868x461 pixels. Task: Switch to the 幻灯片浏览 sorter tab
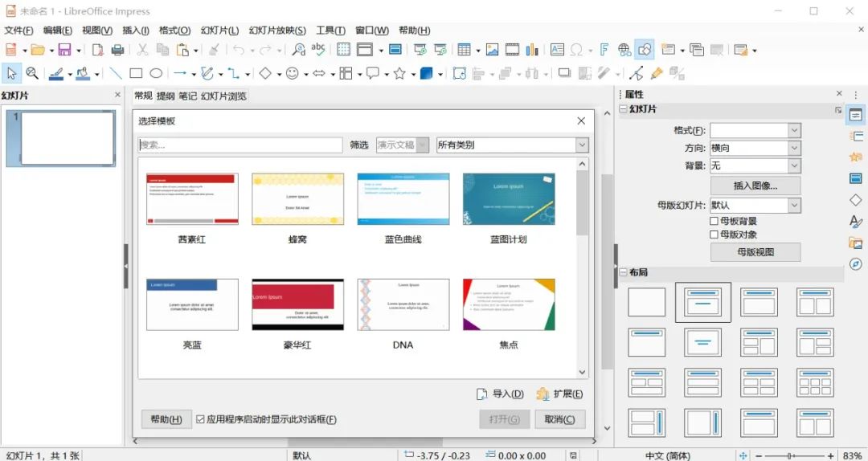click(223, 96)
